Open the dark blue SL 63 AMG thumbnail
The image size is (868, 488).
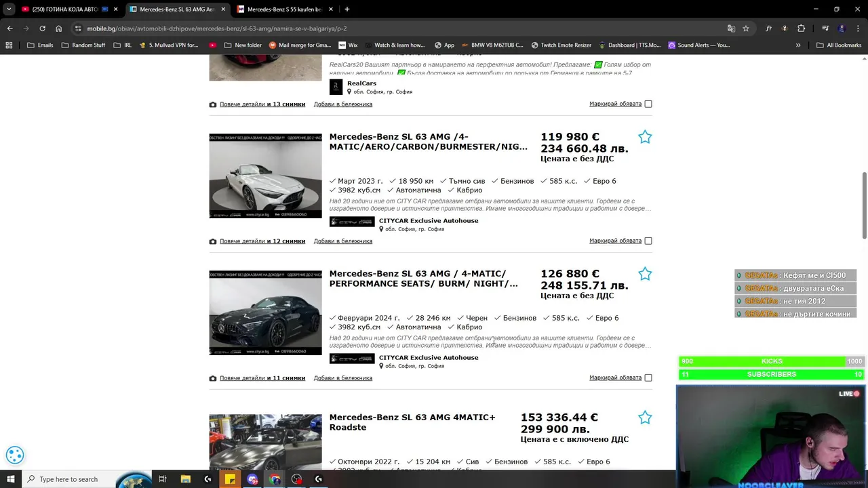pyautogui.click(x=265, y=312)
